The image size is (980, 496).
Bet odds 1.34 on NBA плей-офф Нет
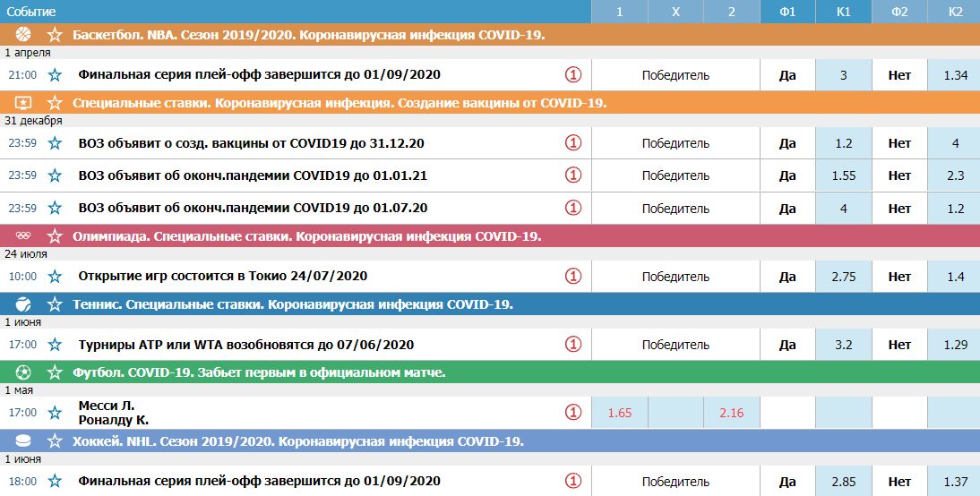point(954,75)
